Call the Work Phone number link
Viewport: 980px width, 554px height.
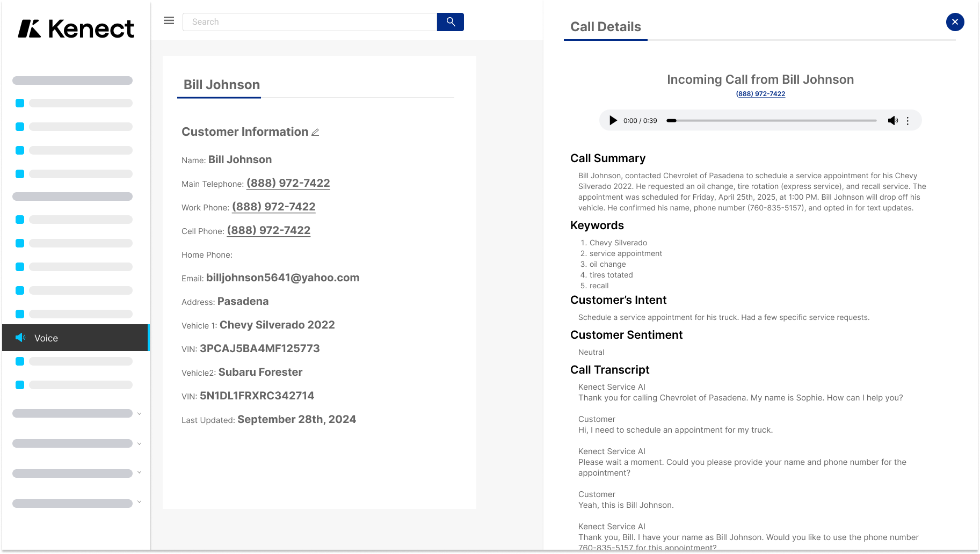[273, 207]
